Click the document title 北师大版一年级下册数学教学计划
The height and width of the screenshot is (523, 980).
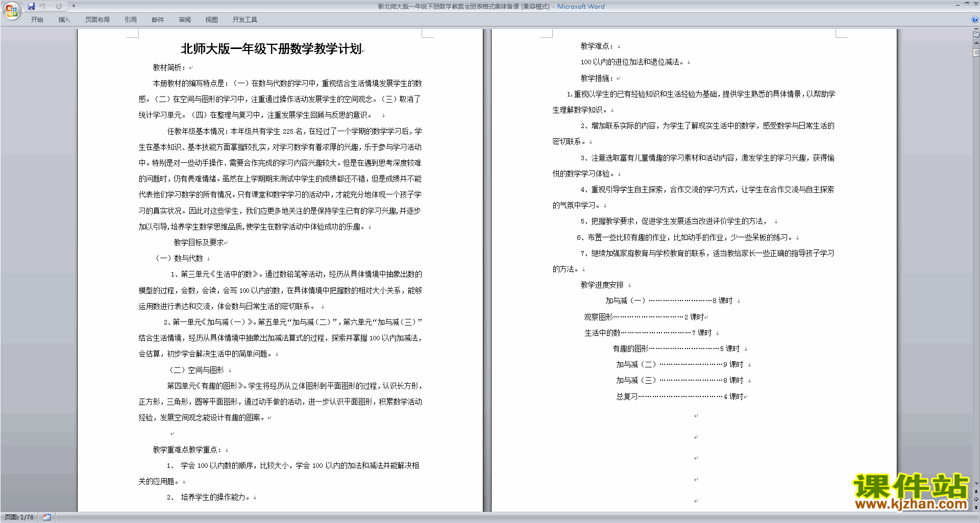click(271, 48)
